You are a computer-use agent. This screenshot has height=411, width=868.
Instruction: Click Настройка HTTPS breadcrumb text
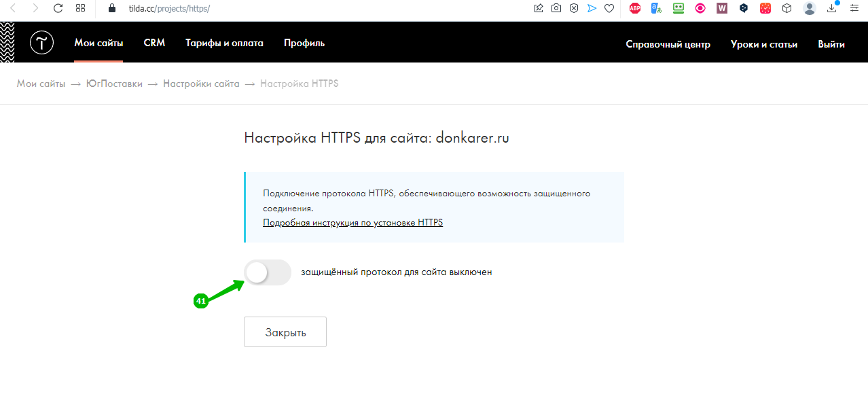pos(299,84)
